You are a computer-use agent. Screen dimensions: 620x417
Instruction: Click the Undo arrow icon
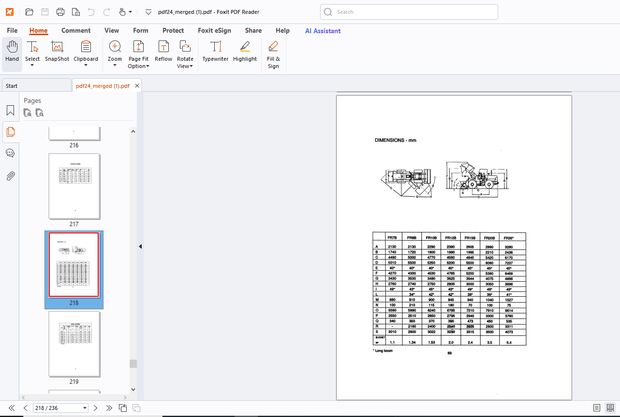[91, 12]
